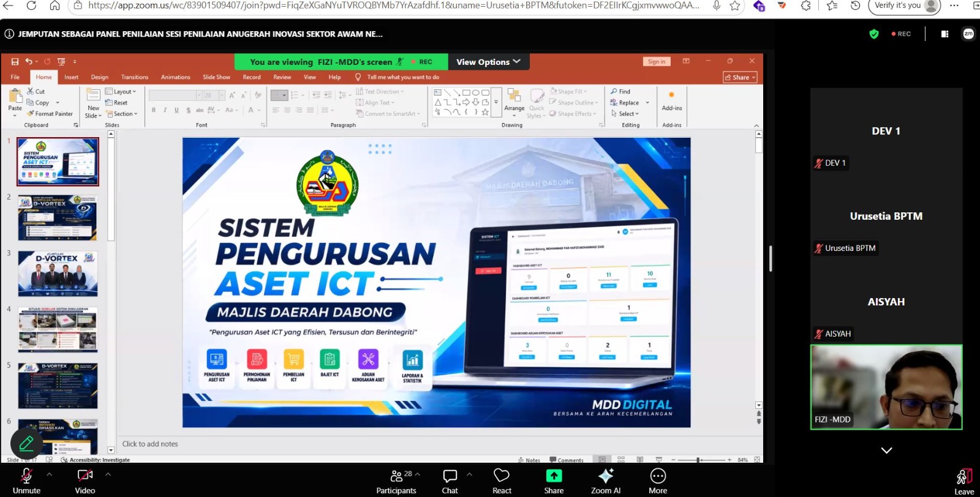
Task: Turn on your Video camera
Action: pos(85,482)
